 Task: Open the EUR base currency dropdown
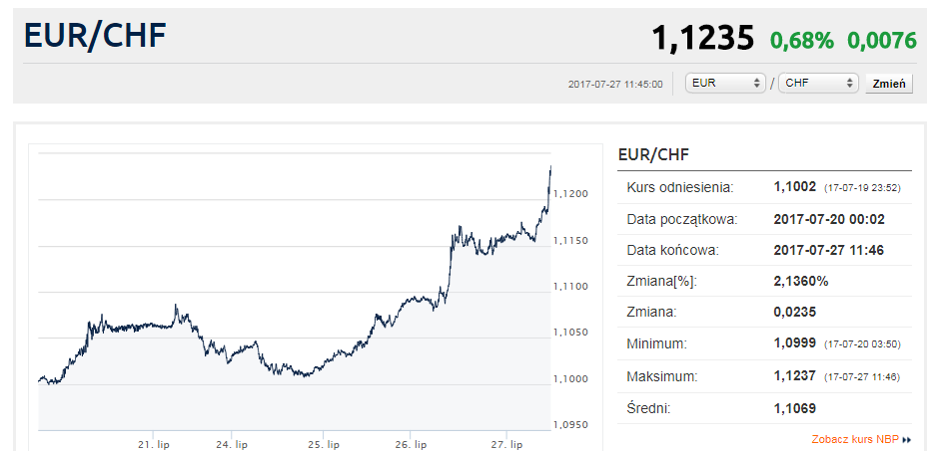[725, 83]
